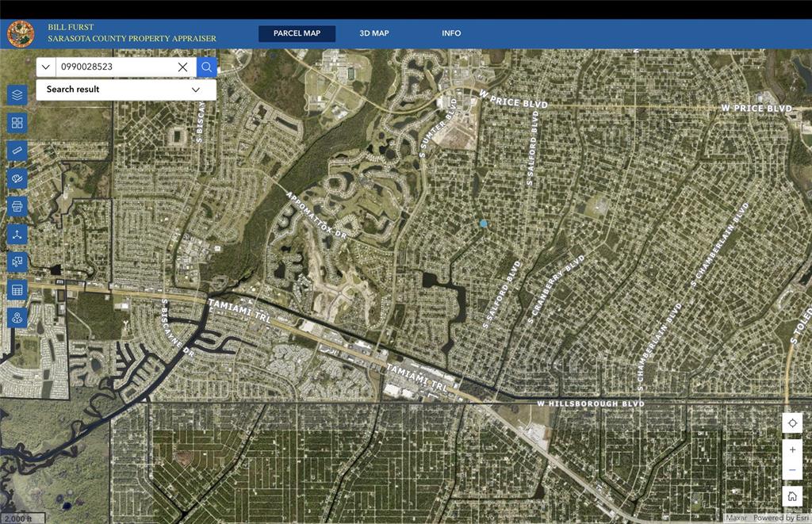Select the PARCEL MAP tab
812x524 pixels.
tap(297, 33)
